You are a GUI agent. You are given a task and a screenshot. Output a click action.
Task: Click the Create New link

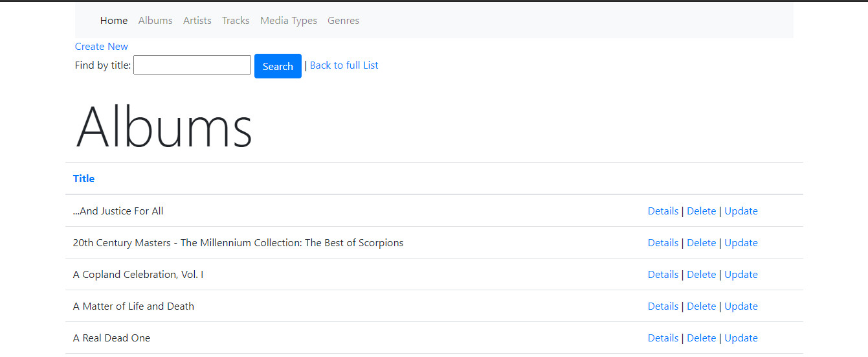pos(102,47)
